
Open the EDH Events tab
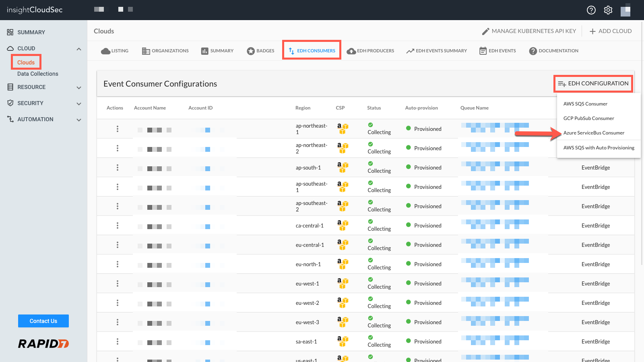tap(497, 51)
